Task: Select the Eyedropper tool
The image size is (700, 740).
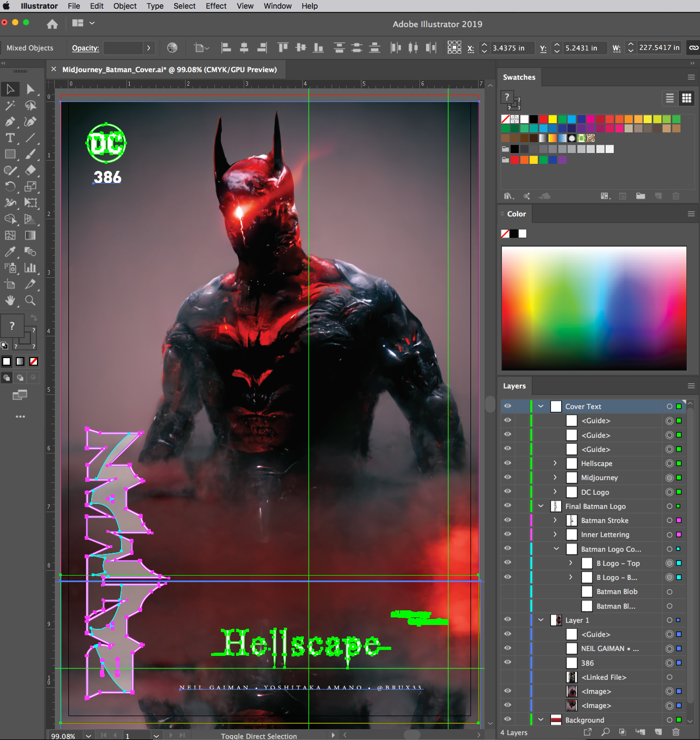Action: (10, 252)
